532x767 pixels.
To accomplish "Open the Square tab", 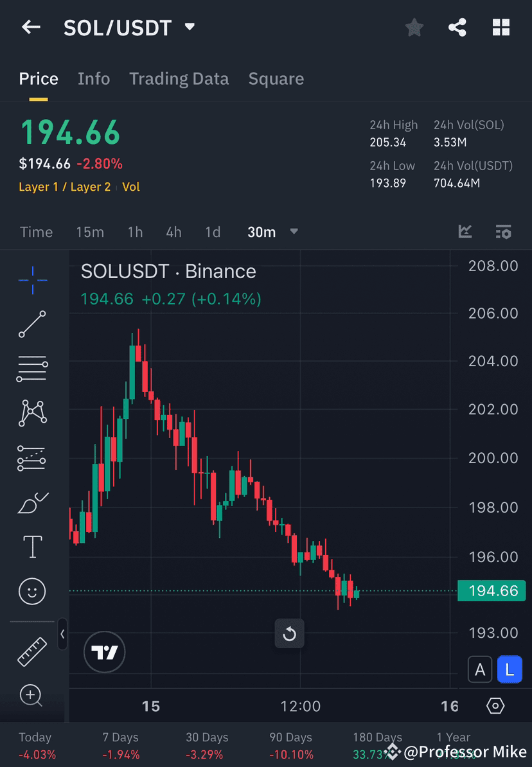I will point(276,78).
